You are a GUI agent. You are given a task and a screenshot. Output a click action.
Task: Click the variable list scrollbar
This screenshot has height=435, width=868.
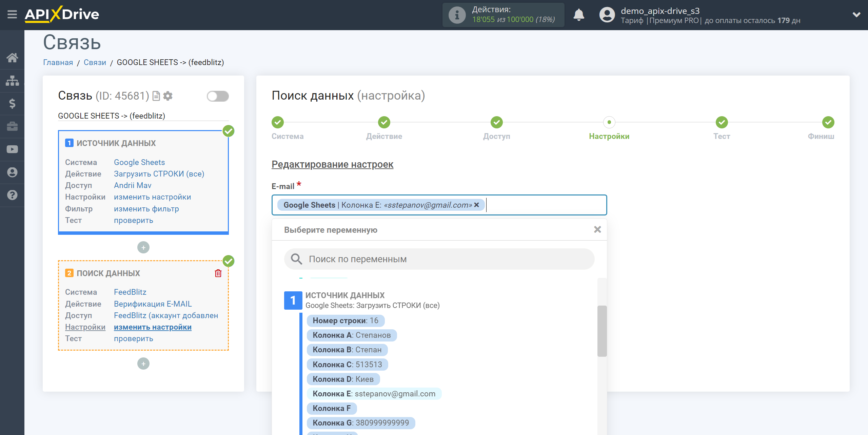602,331
